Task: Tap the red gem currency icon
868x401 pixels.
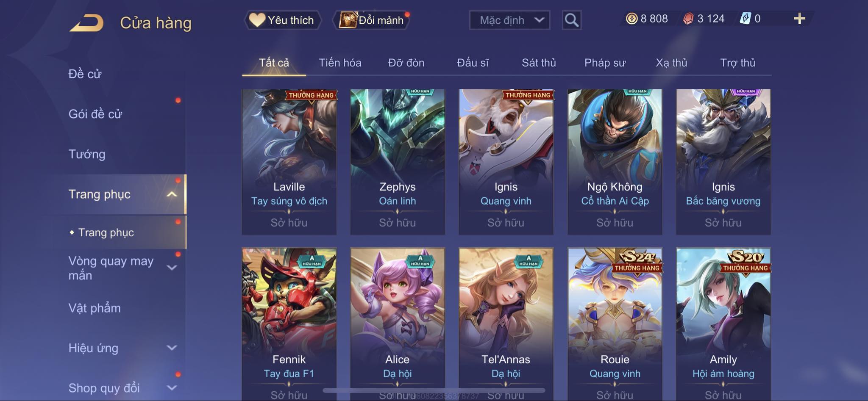Action: [x=688, y=19]
